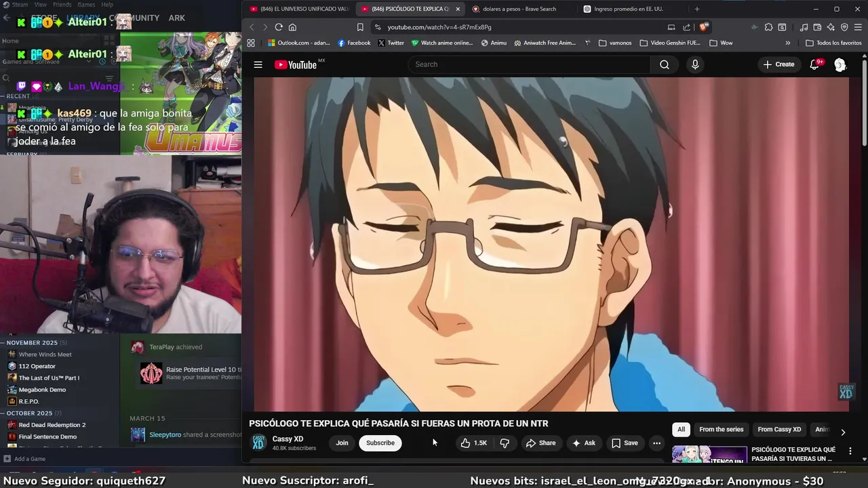Open the apps grid icon in bookmarks bar
The height and width of the screenshot is (488, 868).
(251, 43)
